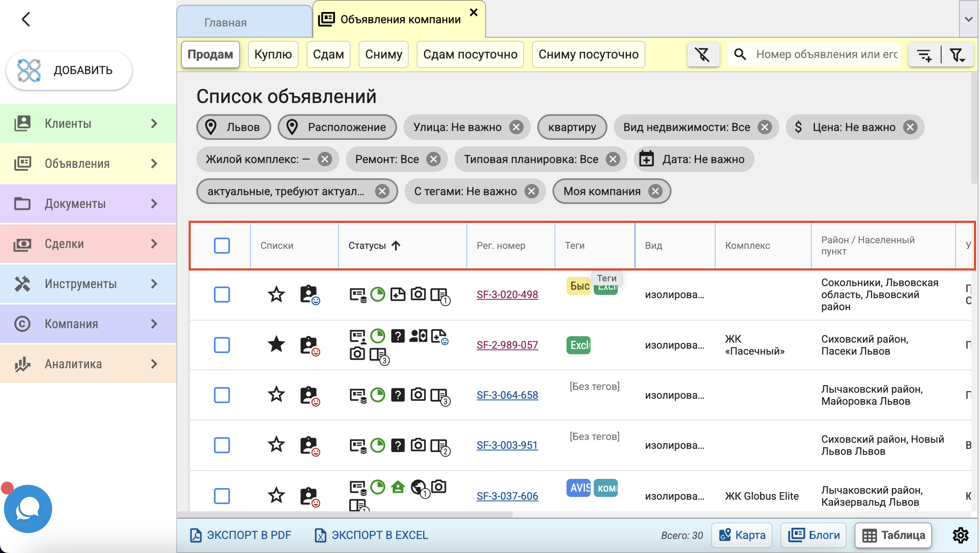Switch to Таблица view
The width and height of the screenshot is (980, 553).
pos(893,535)
